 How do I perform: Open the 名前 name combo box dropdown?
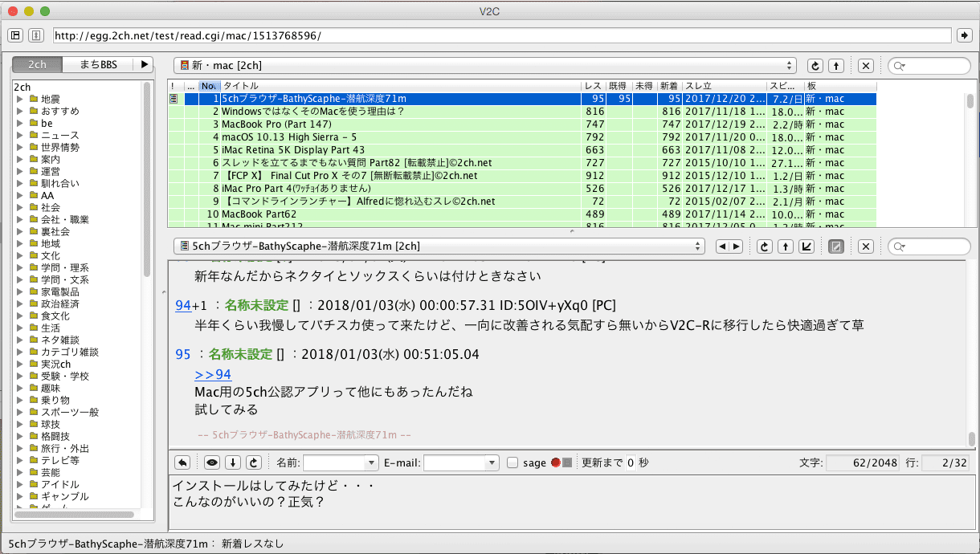pos(371,463)
